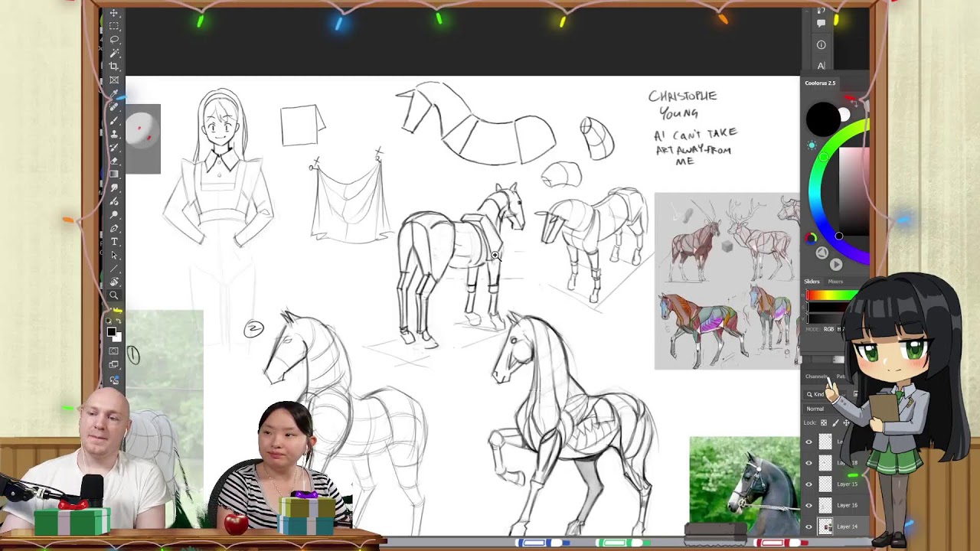The image size is (980, 551).
Task: Select the Rectangular Marquee tool
Action: point(114,25)
